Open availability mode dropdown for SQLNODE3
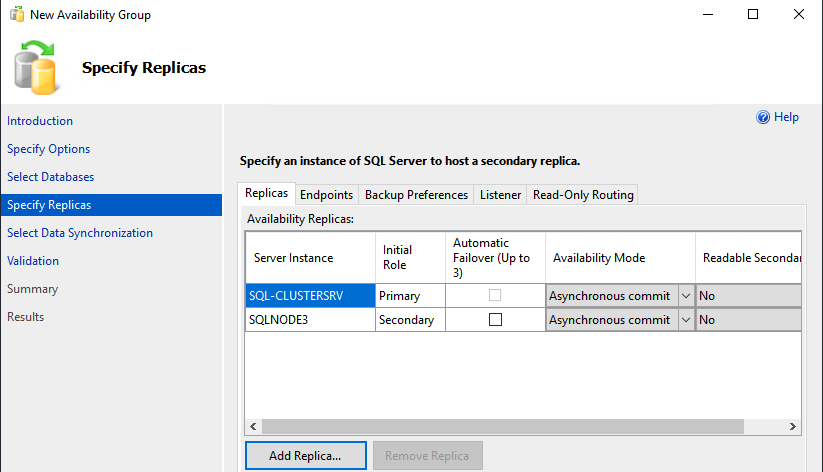The image size is (823, 472). [685, 320]
